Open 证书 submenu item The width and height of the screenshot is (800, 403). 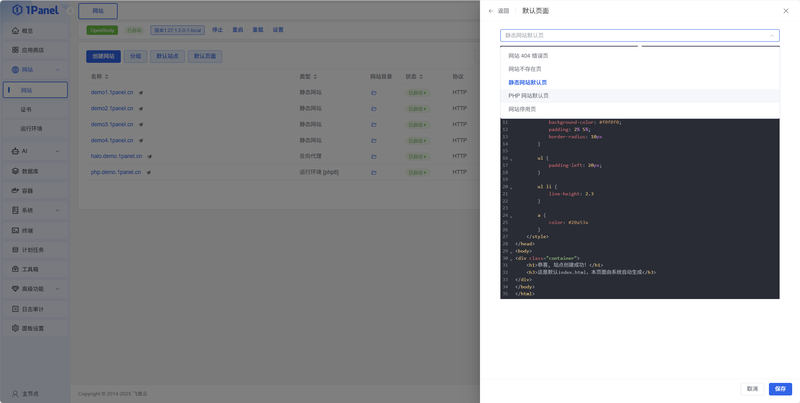35,110
